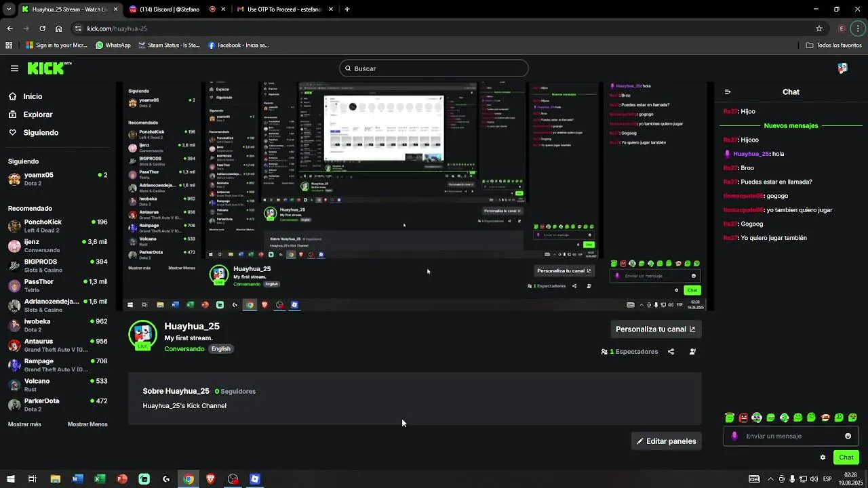Collapse the chat panel
The height and width of the screenshot is (488, 868).
pyautogui.click(x=728, y=92)
